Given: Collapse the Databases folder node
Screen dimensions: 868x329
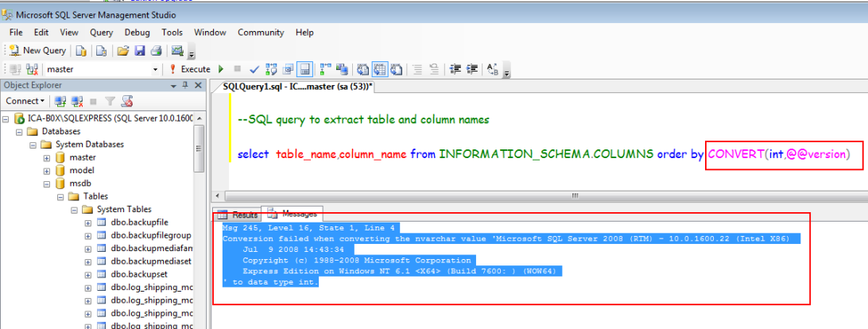Looking at the screenshot, I should pyautogui.click(x=19, y=131).
